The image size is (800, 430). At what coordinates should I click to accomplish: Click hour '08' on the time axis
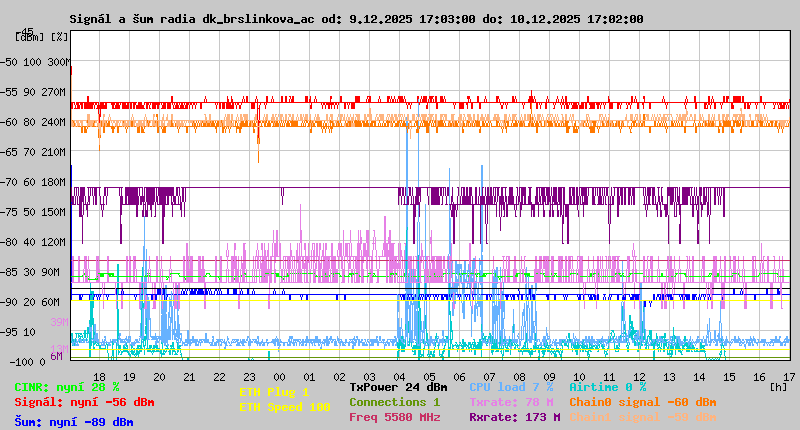[x=519, y=377]
